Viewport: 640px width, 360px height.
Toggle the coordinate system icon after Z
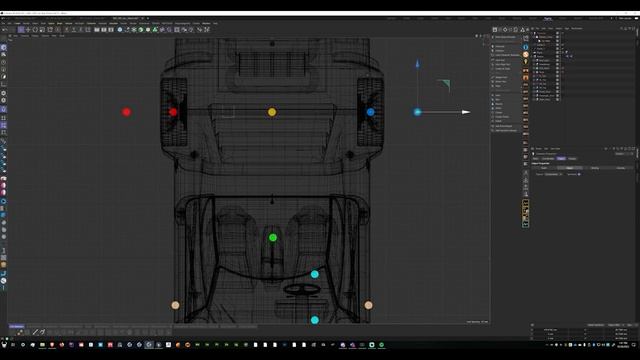[88, 30]
